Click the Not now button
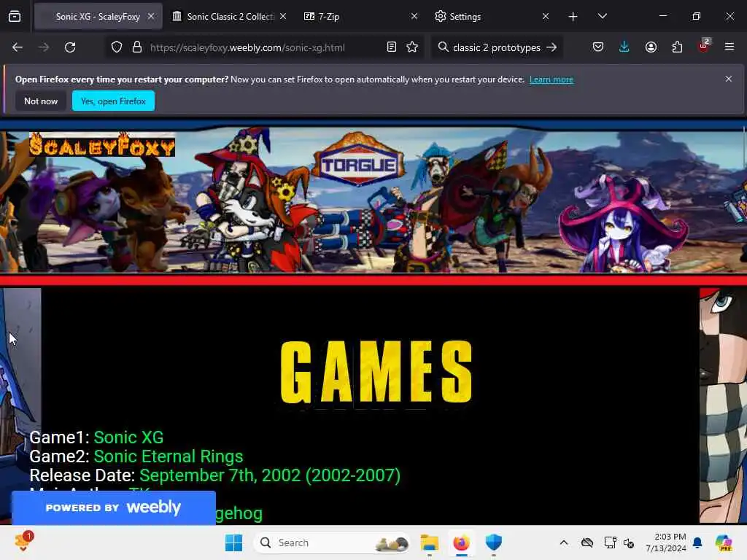This screenshot has height=560, width=747. [41, 101]
